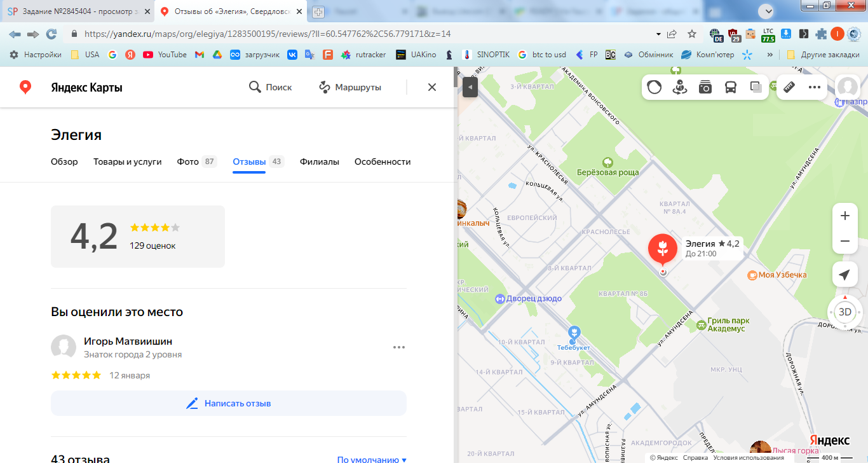Open the LTC price extension
Viewport: 868px width, 463px height.
(x=768, y=34)
